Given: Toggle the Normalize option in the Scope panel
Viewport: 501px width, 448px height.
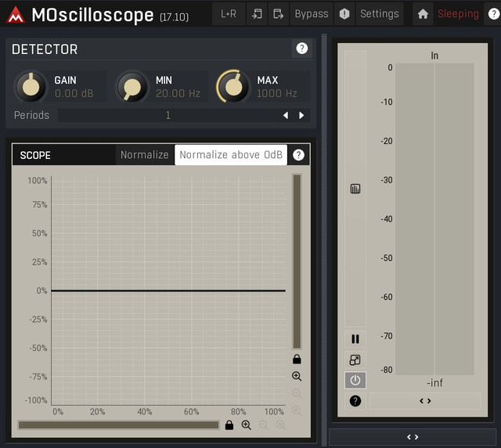Looking at the screenshot, I should tap(144, 155).
